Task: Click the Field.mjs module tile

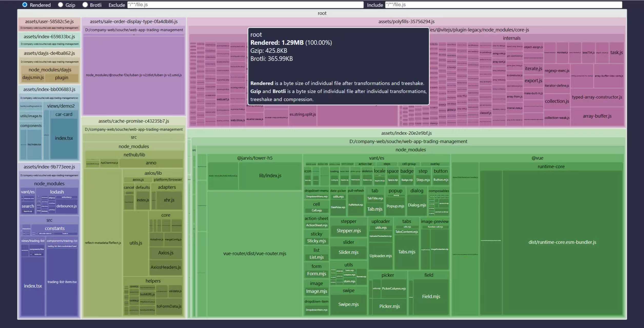Action: click(431, 296)
